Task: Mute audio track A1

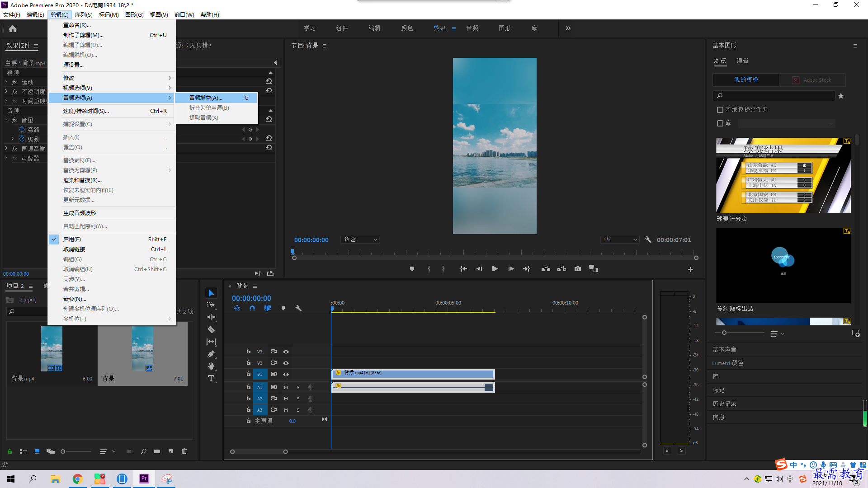Action: [286, 387]
